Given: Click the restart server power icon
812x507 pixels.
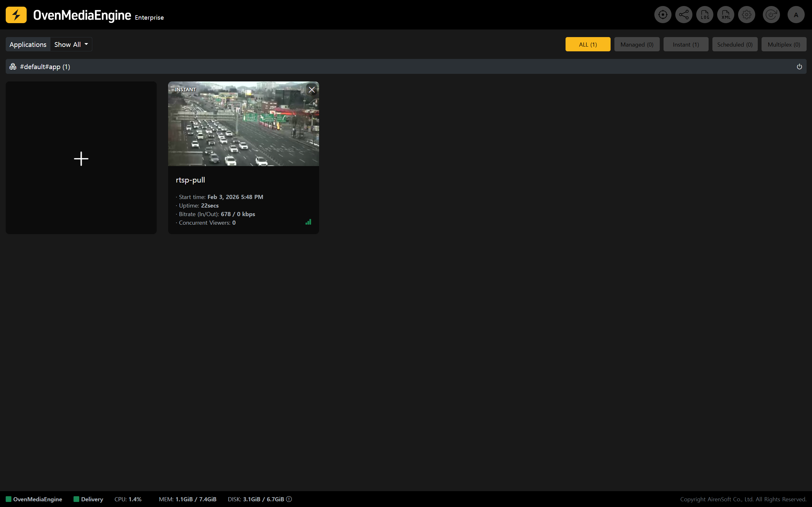Looking at the screenshot, I should point(771,15).
